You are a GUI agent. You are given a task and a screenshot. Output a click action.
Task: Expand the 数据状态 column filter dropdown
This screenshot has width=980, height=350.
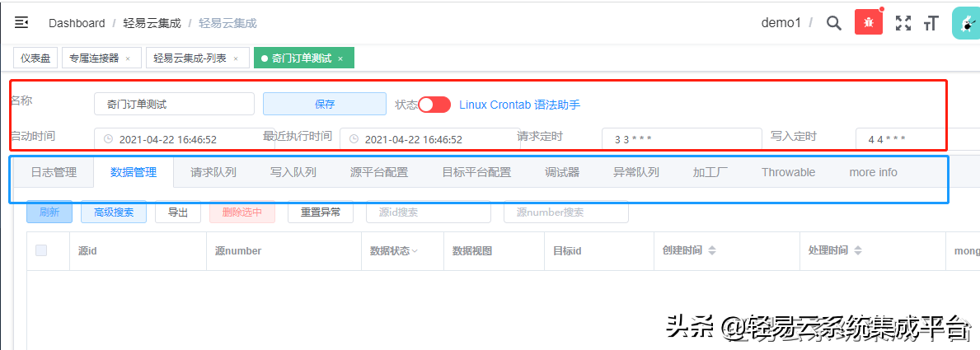pyautogui.click(x=415, y=251)
